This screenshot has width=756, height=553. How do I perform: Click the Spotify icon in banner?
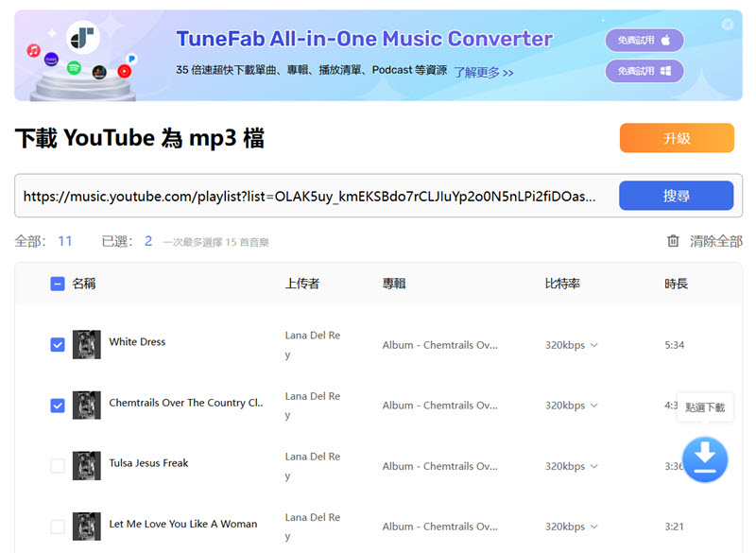[x=74, y=68]
